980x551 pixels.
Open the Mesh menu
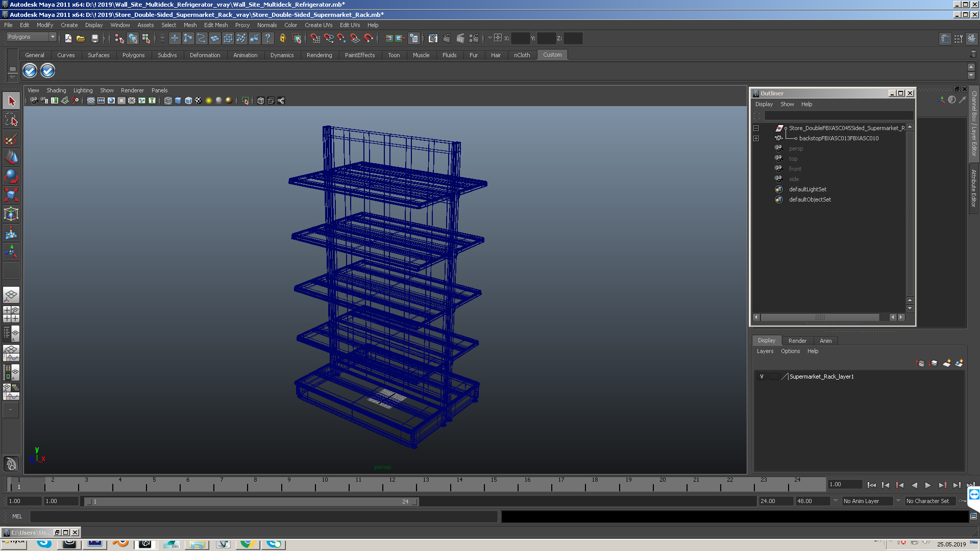point(190,25)
